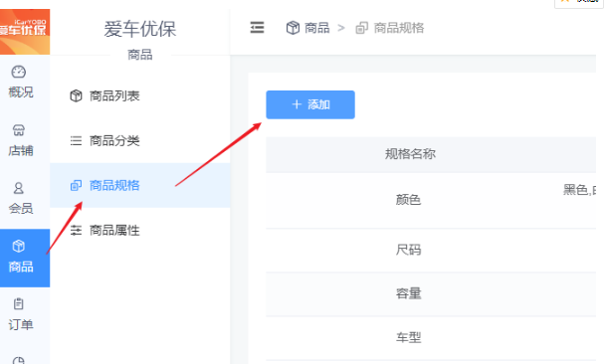Screen dimensions: 604x364
Task: Click 商品规格 breadcrumb text
Action: click(399, 28)
